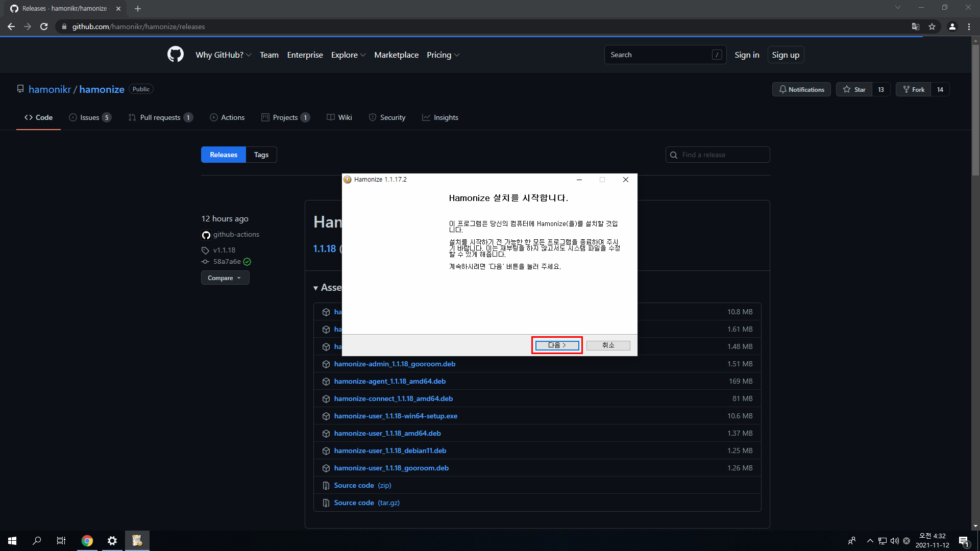Expand the Explore dropdown menu
Image resolution: width=980 pixels, height=551 pixels.
(348, 55)
